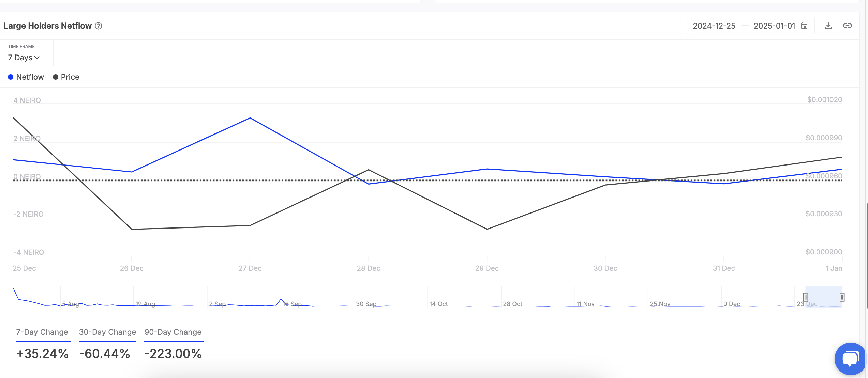Download the chart data
This screenshot has width=868, height=378.
828,26
